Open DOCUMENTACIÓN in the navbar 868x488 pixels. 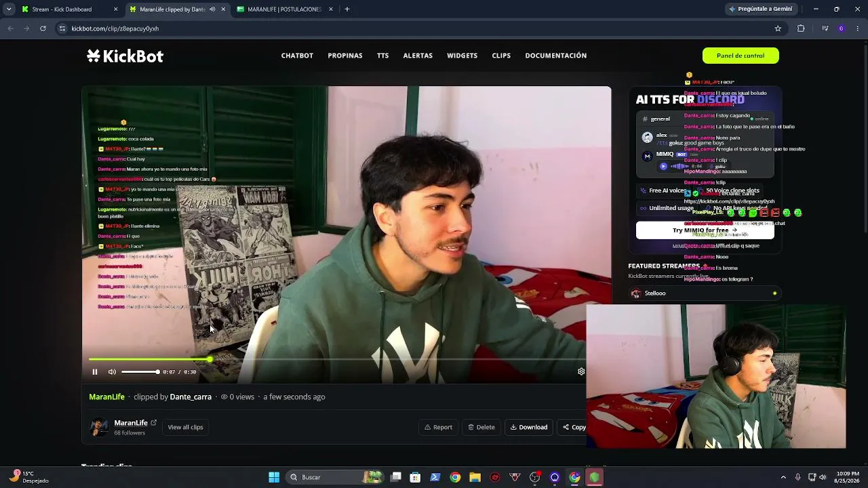[556, 56]
